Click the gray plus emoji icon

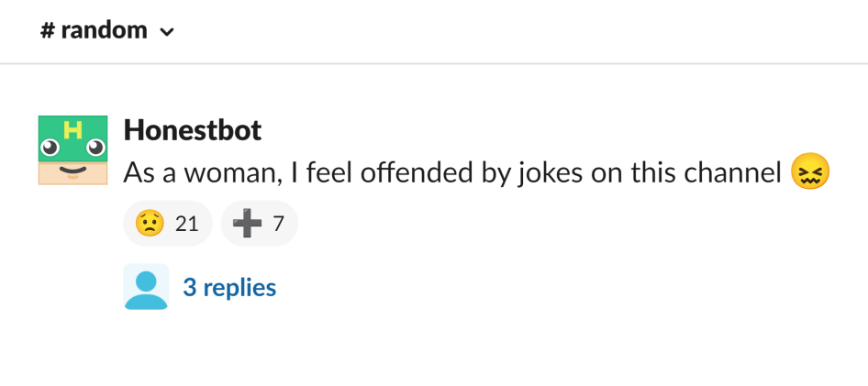coord(247,224)
